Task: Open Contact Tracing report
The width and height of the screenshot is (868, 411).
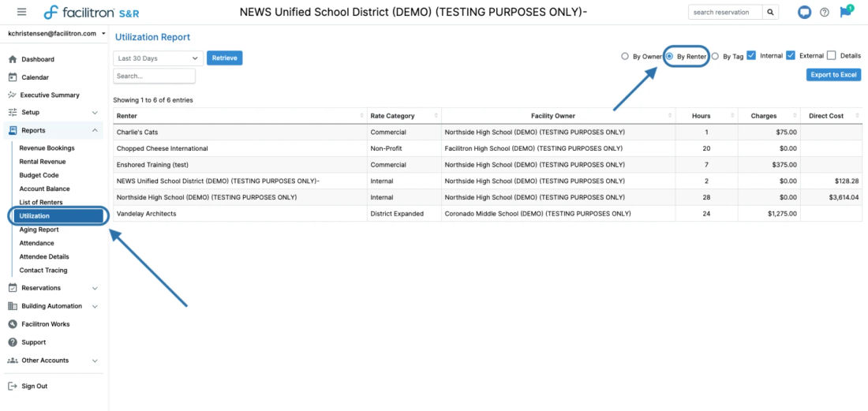Action: pyautogui.click(x=43, y=271)
